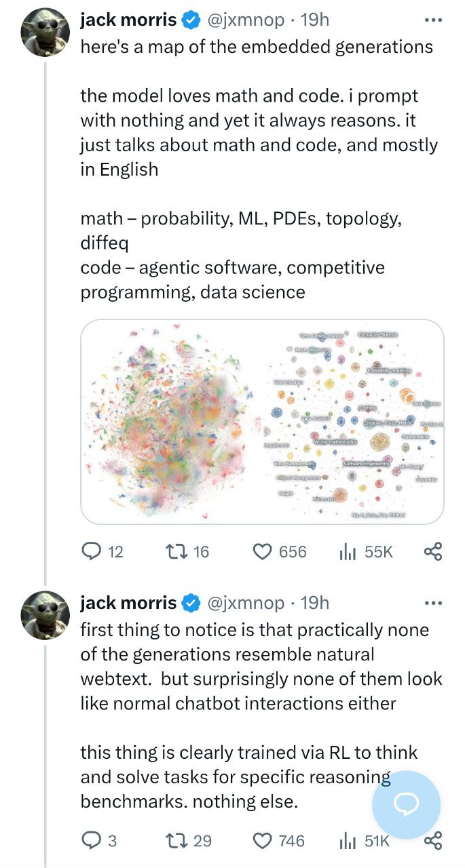View analytics showing 51K views
This screenshot has height=868, width=465.
(x=348, y=841)
